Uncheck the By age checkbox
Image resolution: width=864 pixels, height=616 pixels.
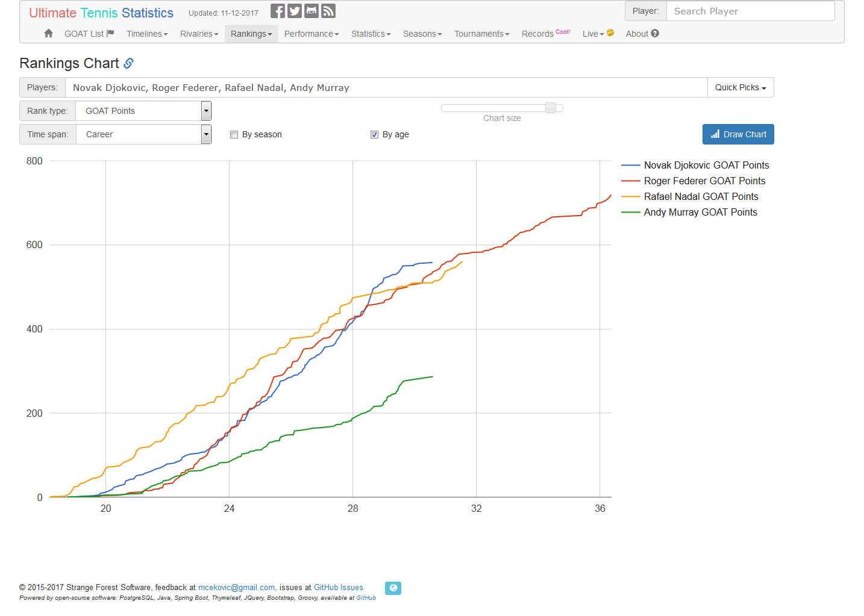374,135
